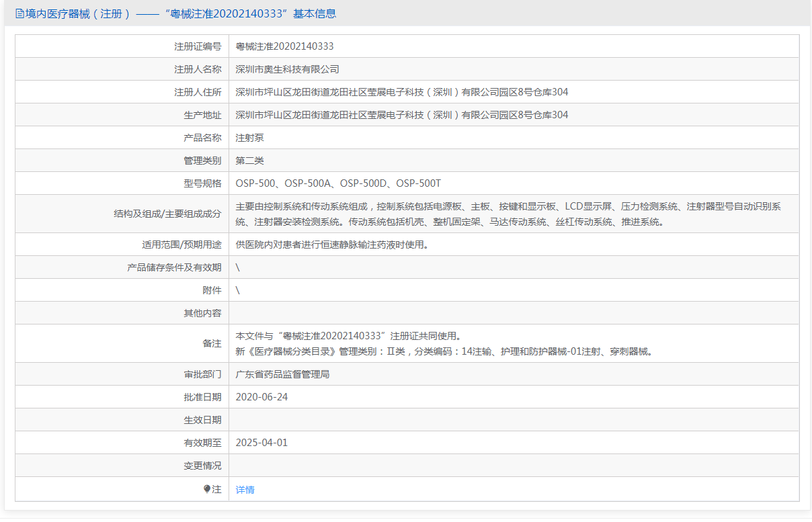Click the lightbulb icon beside 注

coord(207,489)
